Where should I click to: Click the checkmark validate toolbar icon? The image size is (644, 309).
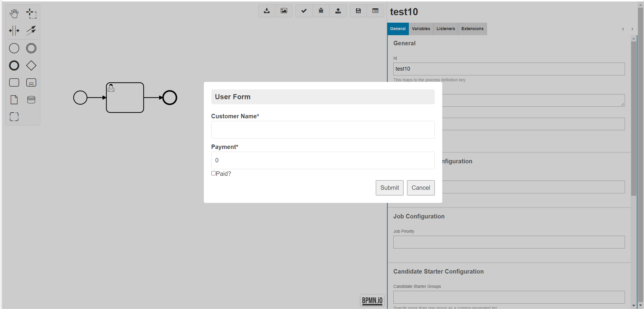click(x=304, y=11)
